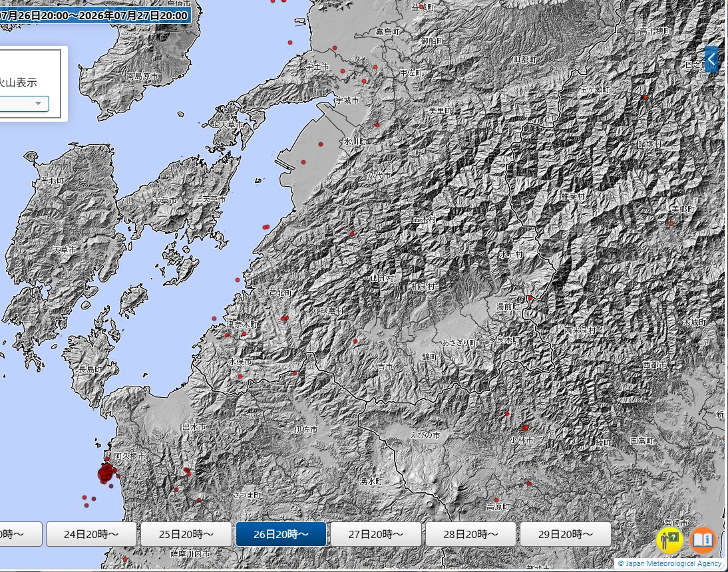This screenshot has height=572, width=728.
Task: Click the 山江村 map label
Action: click(382, 278)
